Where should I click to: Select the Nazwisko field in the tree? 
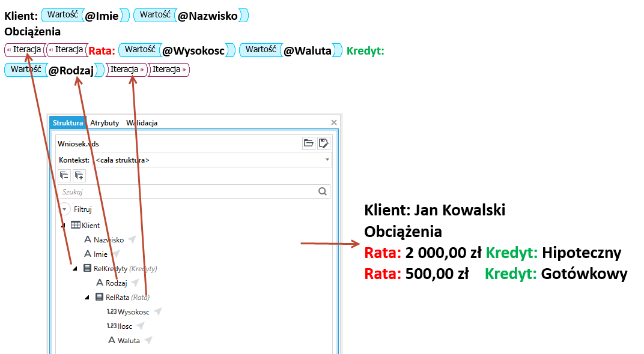click(x=108, y=239)
